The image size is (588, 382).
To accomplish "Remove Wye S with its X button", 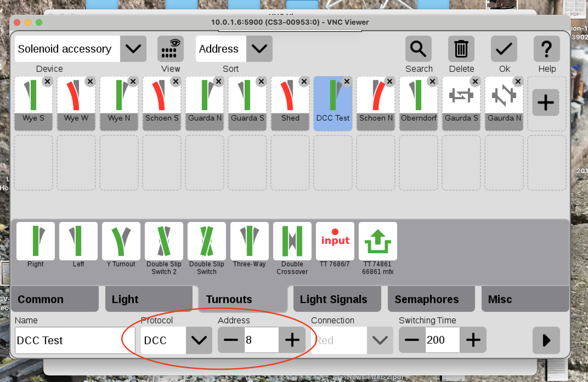I will pyautogui.click(x=47, y=81).
